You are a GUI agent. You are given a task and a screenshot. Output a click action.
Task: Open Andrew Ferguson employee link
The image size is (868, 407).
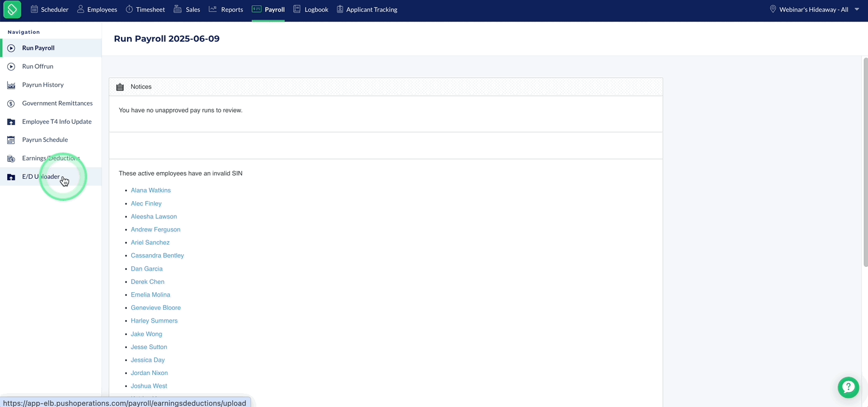pos(155,229)
